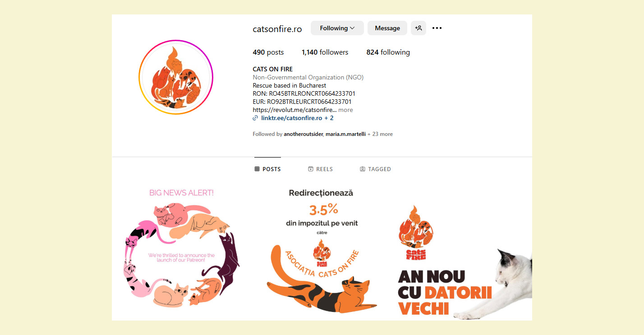644x335 pixels.
Task: Open the Following dropdown button
Action: point(337,28)
